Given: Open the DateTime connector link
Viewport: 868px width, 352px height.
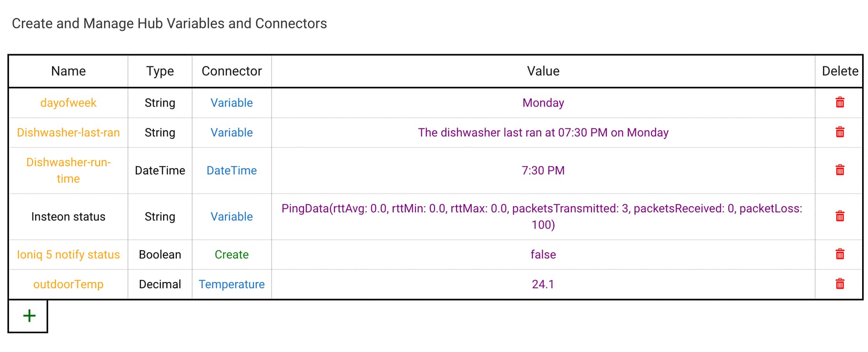Looking at the screenshot, I should click(x=231, y=171).
